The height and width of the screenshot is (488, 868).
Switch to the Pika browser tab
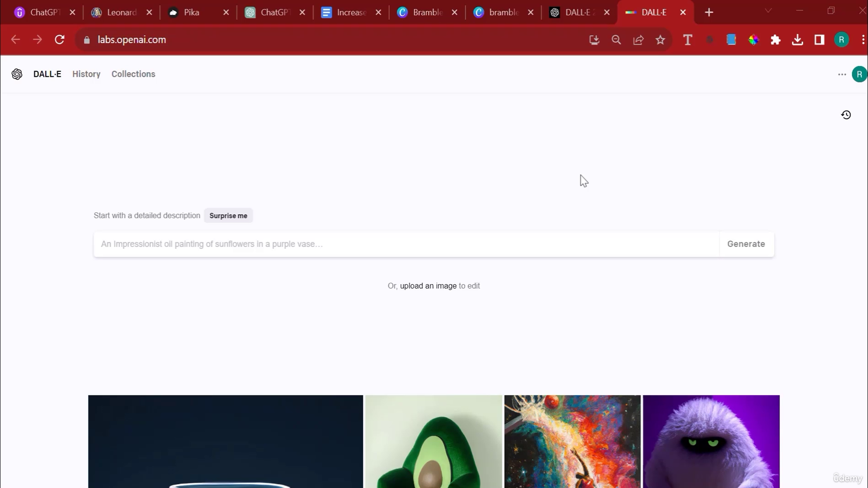pos(192,13)
